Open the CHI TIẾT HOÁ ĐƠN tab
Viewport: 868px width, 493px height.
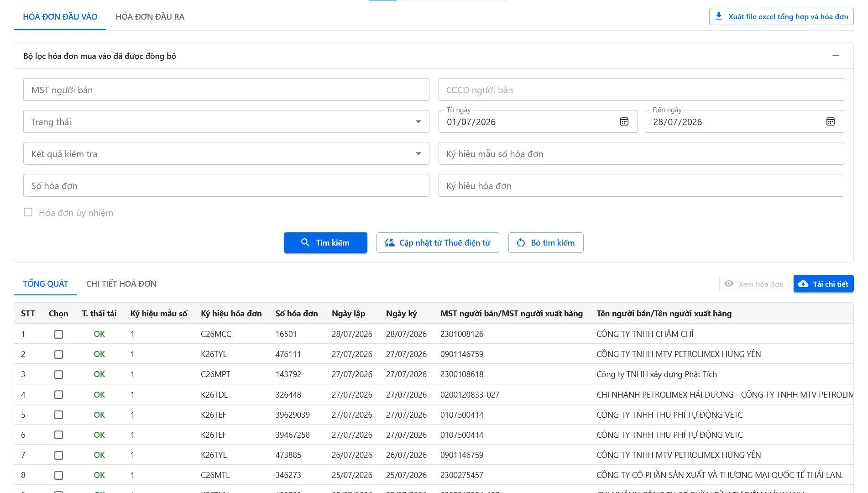(x=121, y=284)
